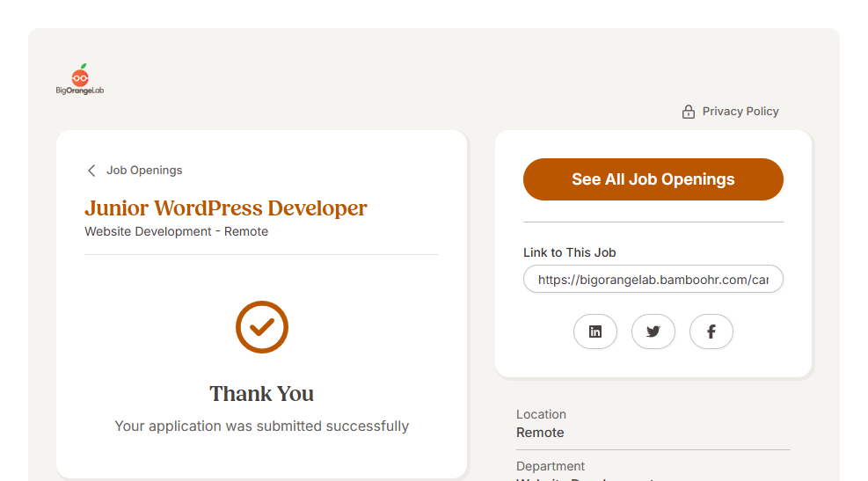
Task: Click the job link URL field
Action: (x=653, y=280)
